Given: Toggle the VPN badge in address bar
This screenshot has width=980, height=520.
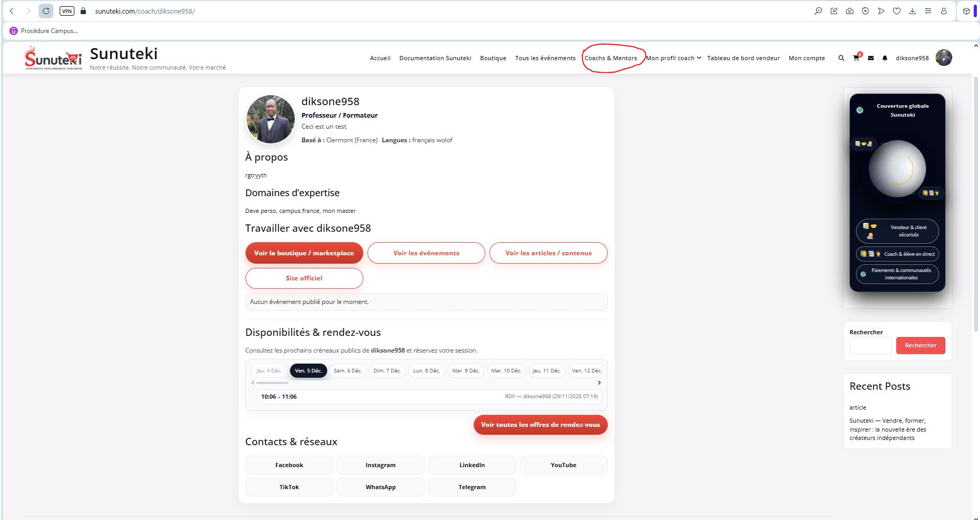Looking at the screenshot, I should 67,11.
